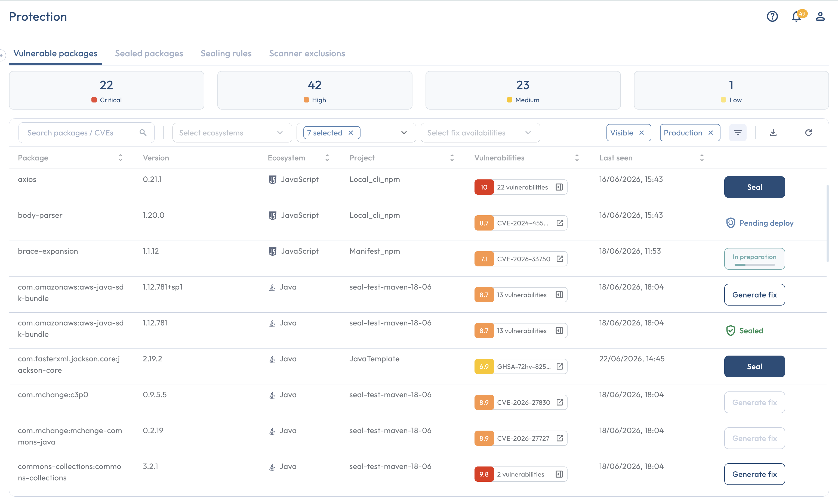Remove the Visible filter chip

point(642,133)
